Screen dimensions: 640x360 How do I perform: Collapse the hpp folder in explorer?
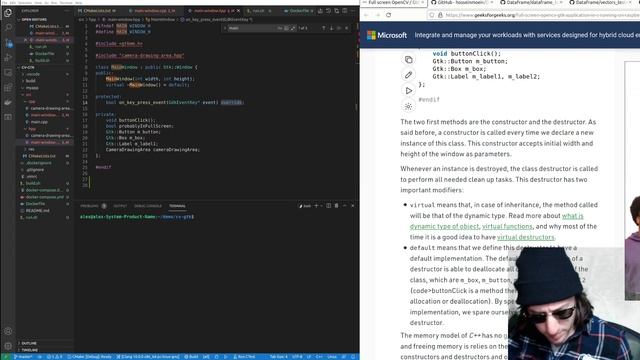click(32, 129)
